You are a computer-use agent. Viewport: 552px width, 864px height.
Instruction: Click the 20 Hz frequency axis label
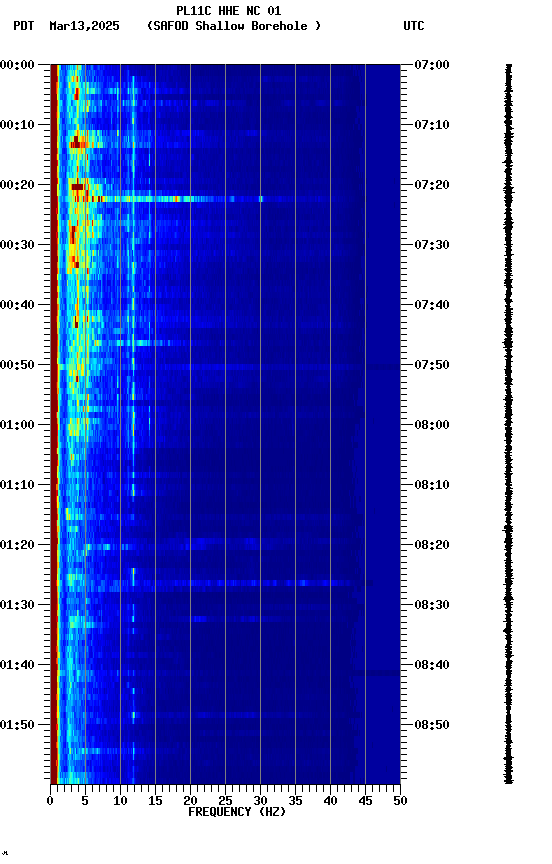coord(190,801)
